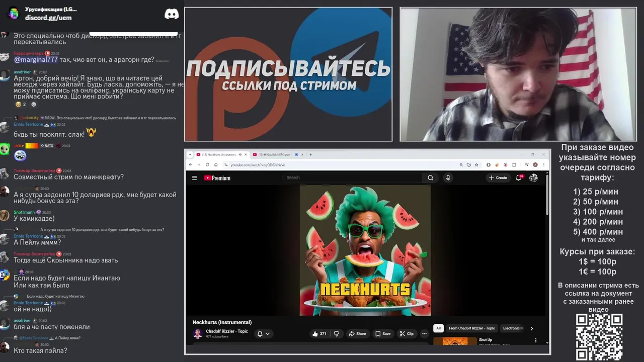Open the Create button on YouTube
644x362 pixels.
pos(498,177)
